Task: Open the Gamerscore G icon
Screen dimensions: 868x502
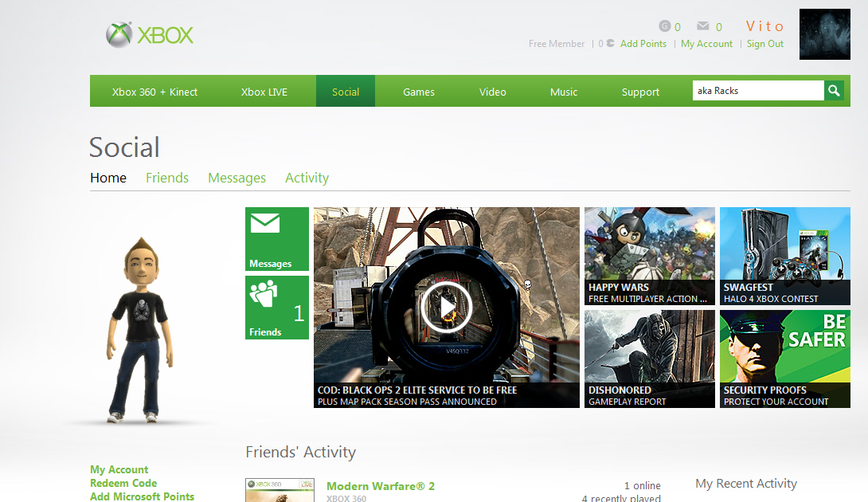Action: tap(664, 25)
